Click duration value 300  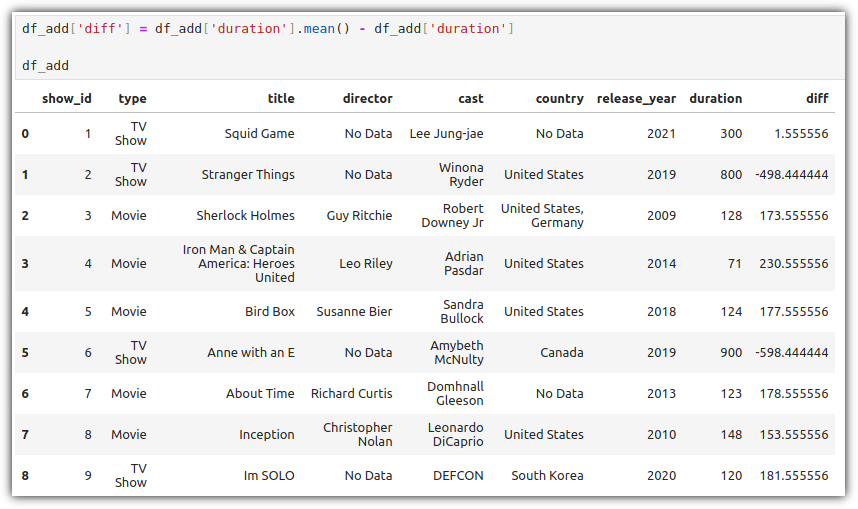click(x=731, y=134)
